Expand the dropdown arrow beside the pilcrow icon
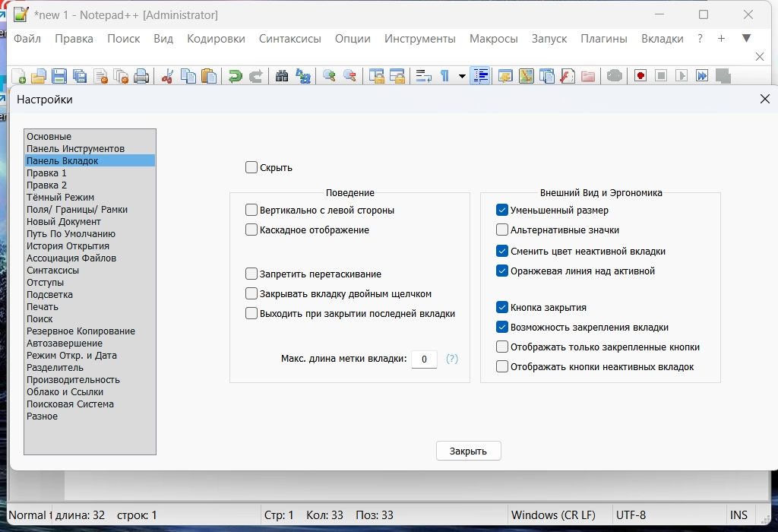 [x=461, y=76]
